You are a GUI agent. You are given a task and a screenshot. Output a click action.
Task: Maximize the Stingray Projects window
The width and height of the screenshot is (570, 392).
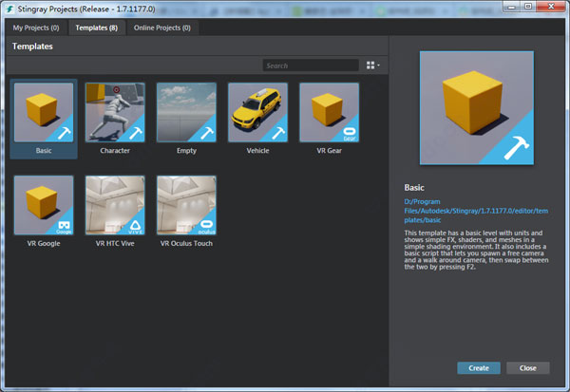coord(528,7)
